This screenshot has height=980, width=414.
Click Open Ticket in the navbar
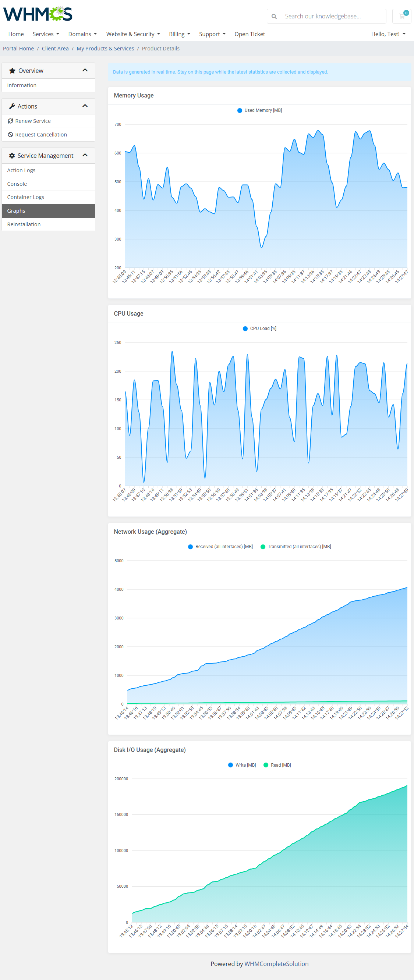(x=250, y=34)
